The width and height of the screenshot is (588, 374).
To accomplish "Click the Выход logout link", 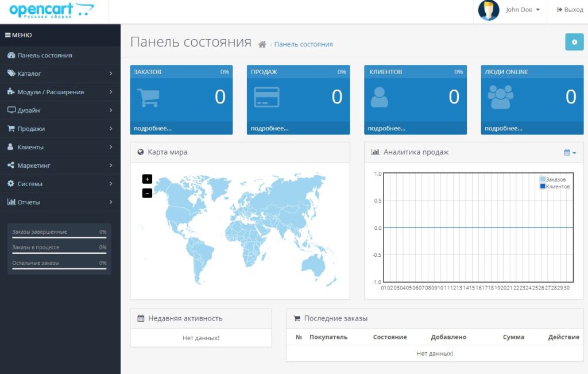I will (570, 10).
